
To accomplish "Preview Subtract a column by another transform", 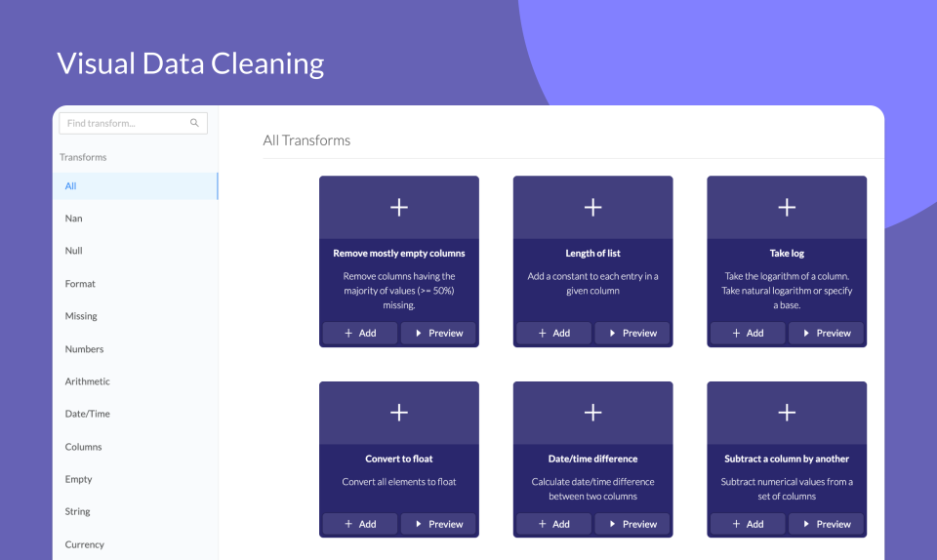I will pos(826,524).
